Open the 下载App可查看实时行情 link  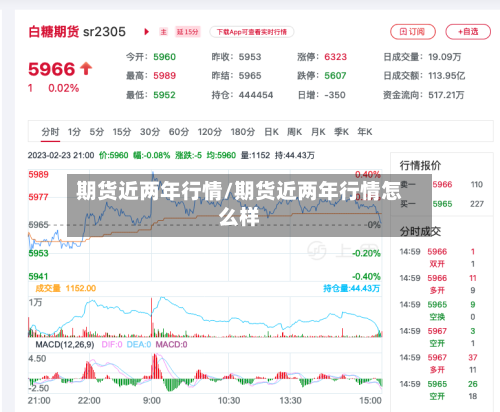pos(252,32)
